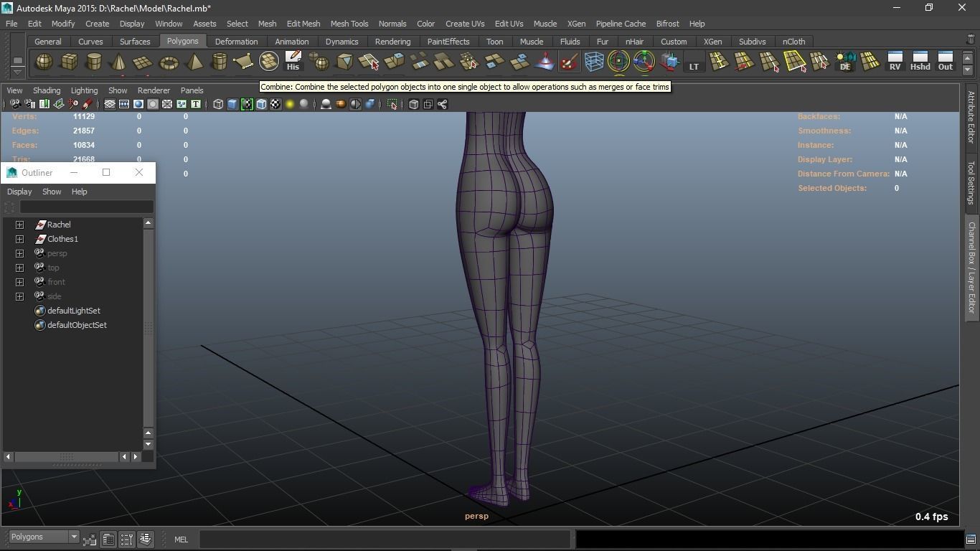980x551 pixels.
Task: Click the Outliner search filter field
Action: point(86,207)
